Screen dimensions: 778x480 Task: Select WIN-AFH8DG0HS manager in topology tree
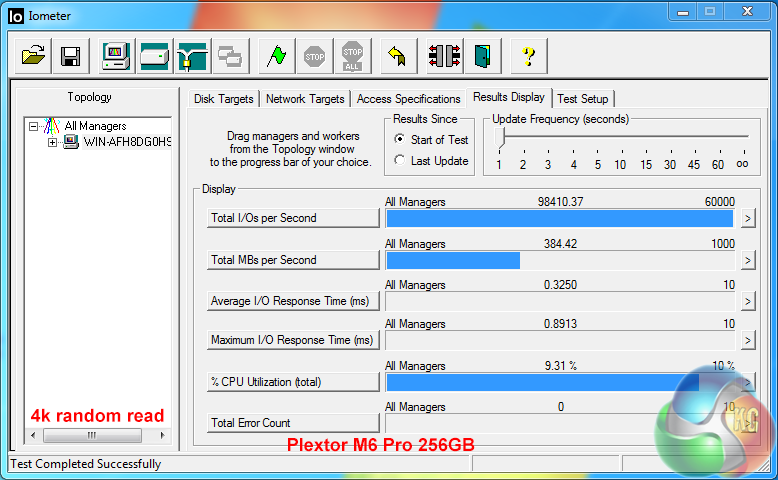[127, 142]
